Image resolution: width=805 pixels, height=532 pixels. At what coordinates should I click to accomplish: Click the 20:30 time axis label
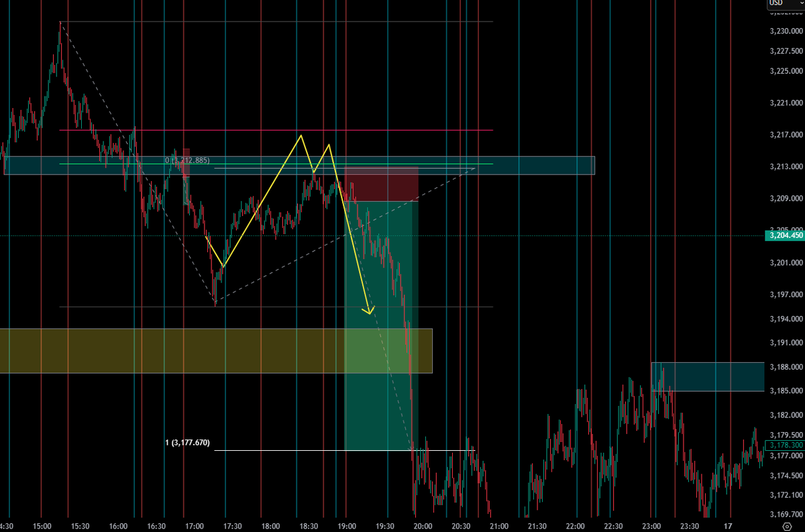pos(462,526)
